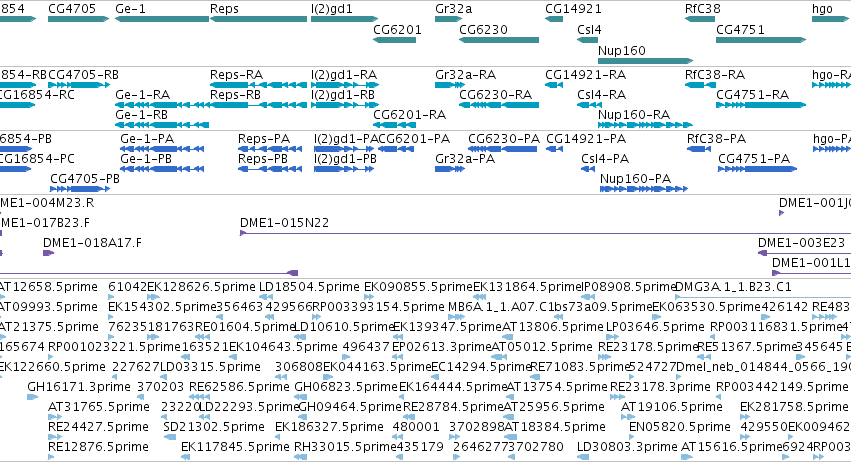Select EST GH16171.3prime
Image resolution: width=851 pixels, height=462 pixels.
[32, 397]
